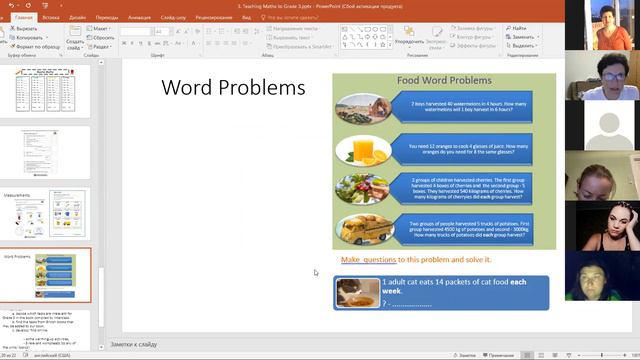Open the Рецензирование ribbon tab
Screen dimensions: 640x360
tap(214, 18)
